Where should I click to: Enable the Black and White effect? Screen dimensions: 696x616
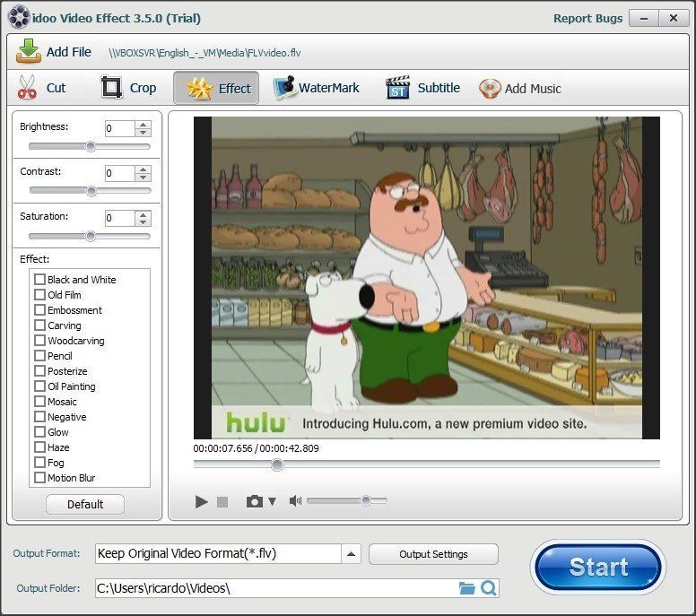(x=40, y=279)
